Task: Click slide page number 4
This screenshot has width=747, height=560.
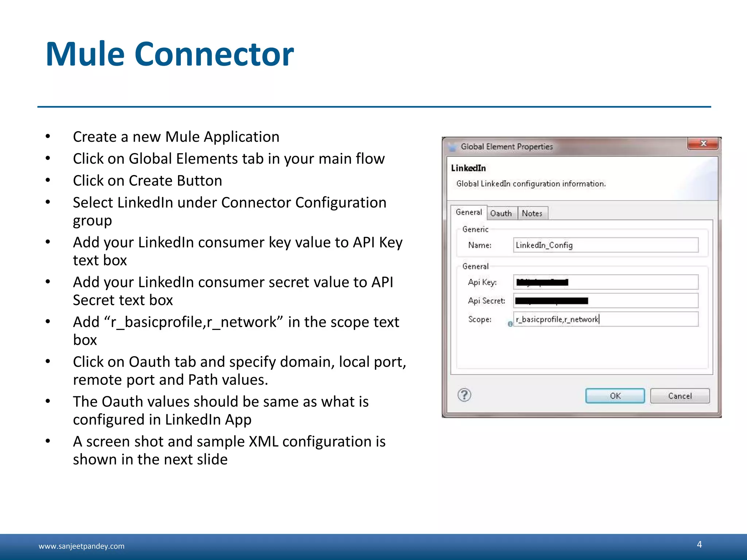Action: coord(699,544)
